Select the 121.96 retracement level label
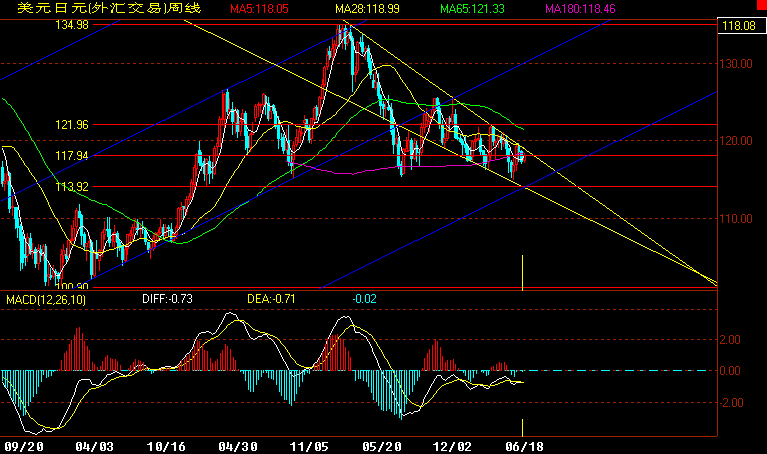767x454 pixels. (70, 125)
